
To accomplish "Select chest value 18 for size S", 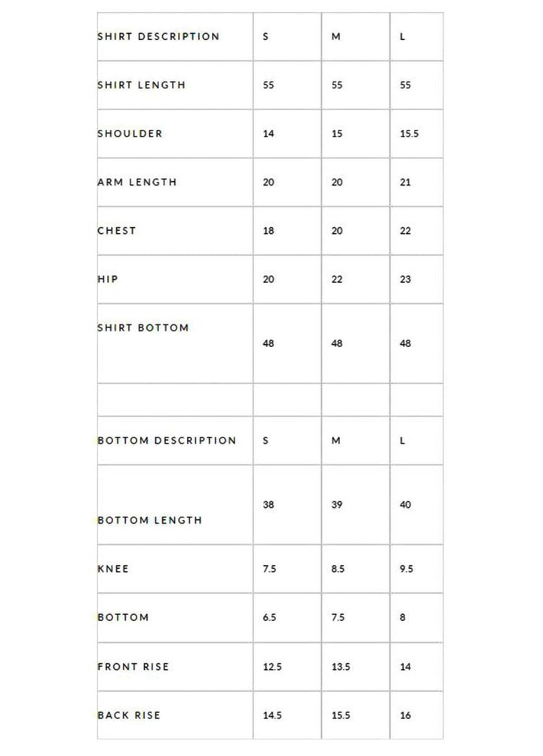I will pyautogui.click(x=268, y=231).
